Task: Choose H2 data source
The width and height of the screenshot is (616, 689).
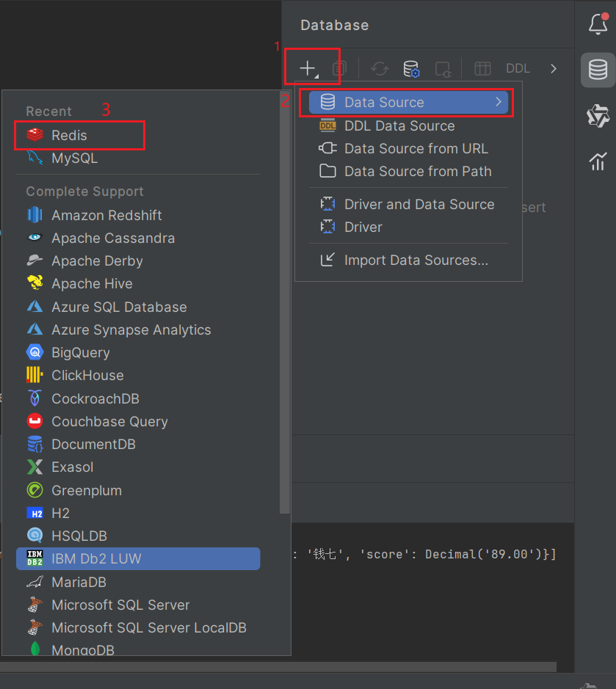Action: [138, 513]
